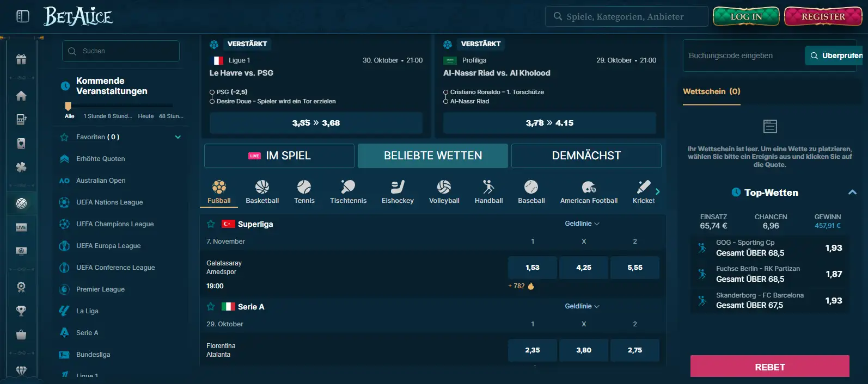
Task: Go to the home icon in sidebar
Action: (x=21, y=96)
